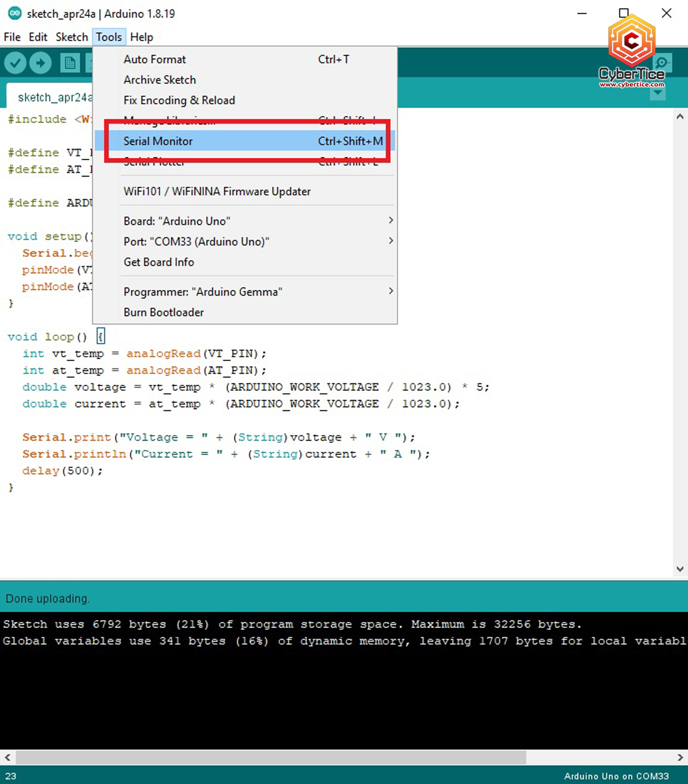Expand Programmer: "Arduino Gemma" submenu
Screen dimensions: 688x784
(245, 292)
